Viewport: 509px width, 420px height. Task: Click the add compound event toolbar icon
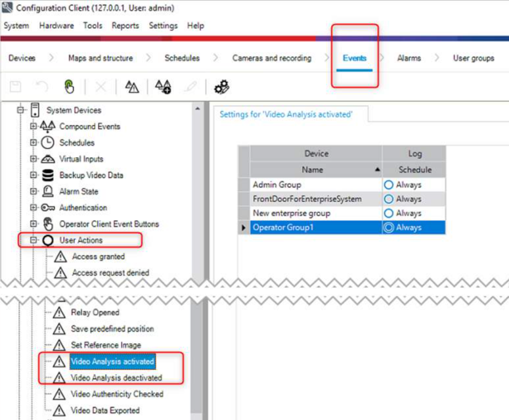(x=163, y=87)
